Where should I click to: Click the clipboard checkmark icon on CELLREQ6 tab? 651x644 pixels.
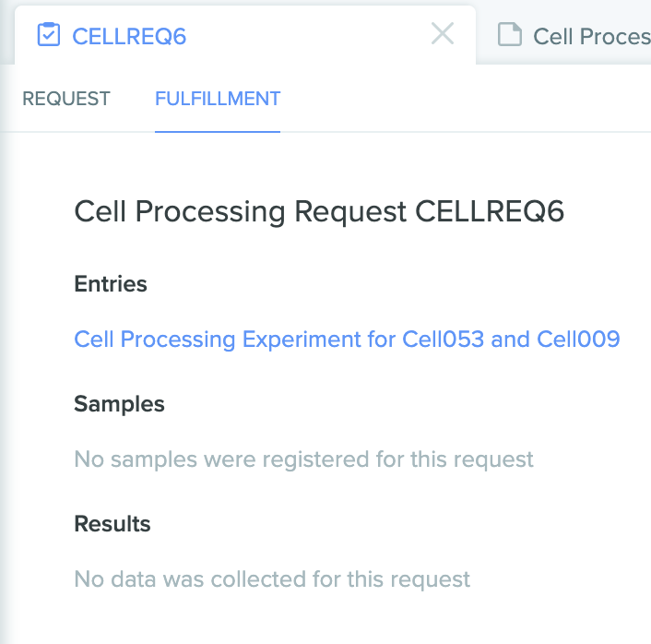[49, 34]
